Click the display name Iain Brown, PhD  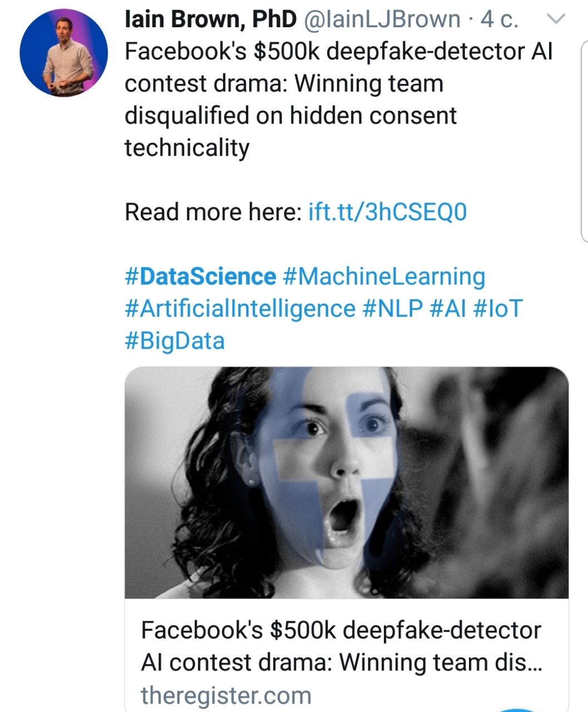[x=211, y=19]
